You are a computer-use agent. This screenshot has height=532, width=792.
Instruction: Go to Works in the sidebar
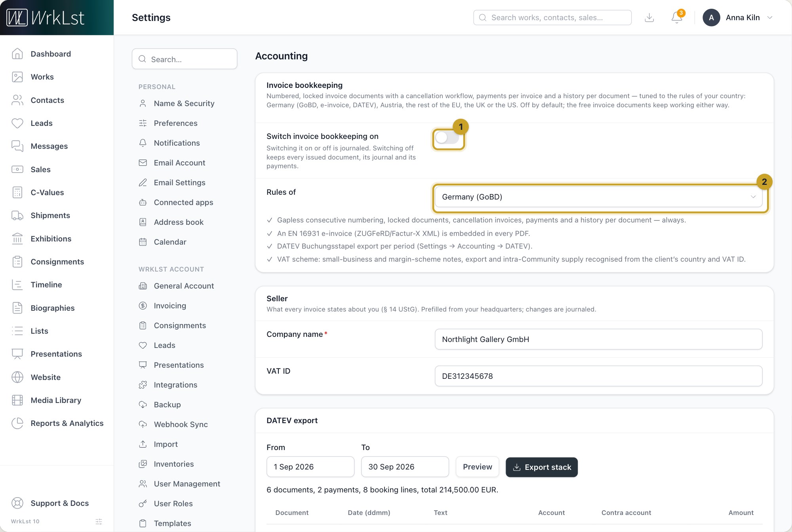pyautogui.click(x=42, y=77)
